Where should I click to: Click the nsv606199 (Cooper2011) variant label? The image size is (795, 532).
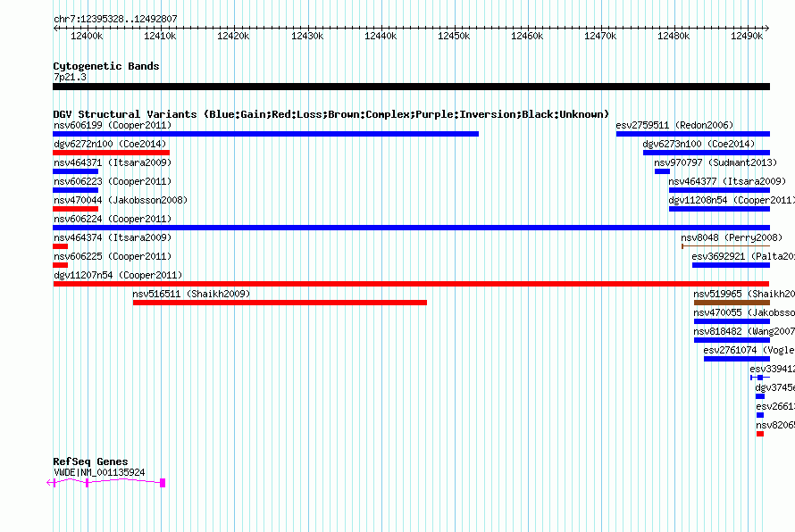pos(113,125)
